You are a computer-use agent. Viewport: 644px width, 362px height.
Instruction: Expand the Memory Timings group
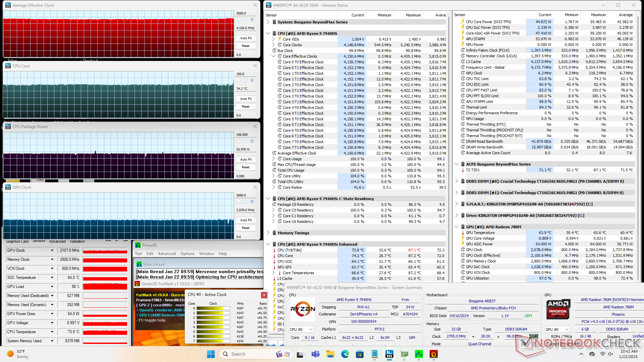[x=268, y=233]
